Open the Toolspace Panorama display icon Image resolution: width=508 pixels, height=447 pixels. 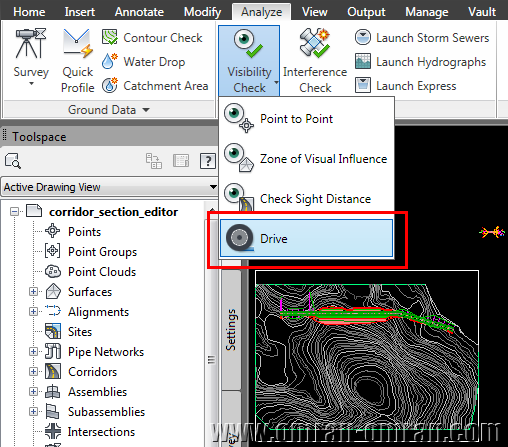click(181, 161)
